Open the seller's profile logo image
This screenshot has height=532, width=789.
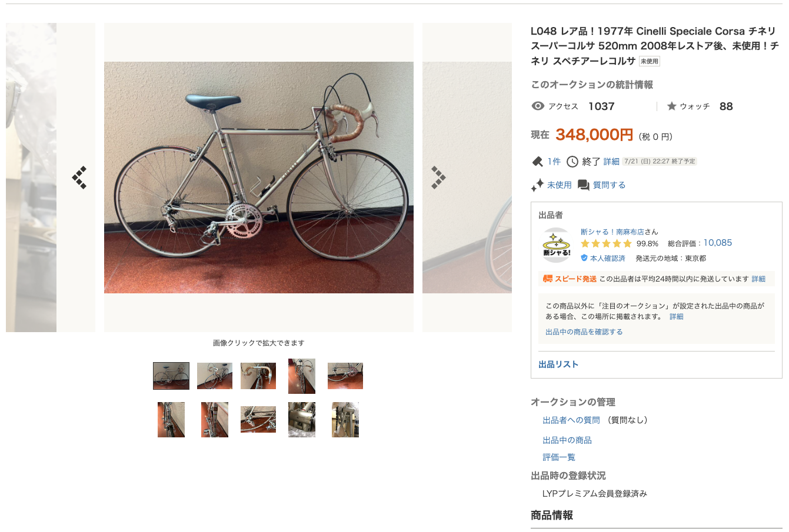(x=556, y=245)
